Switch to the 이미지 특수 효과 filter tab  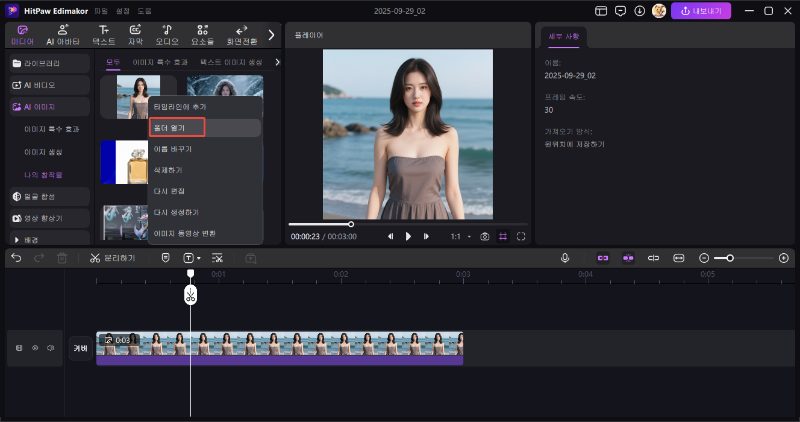[160, 62]
